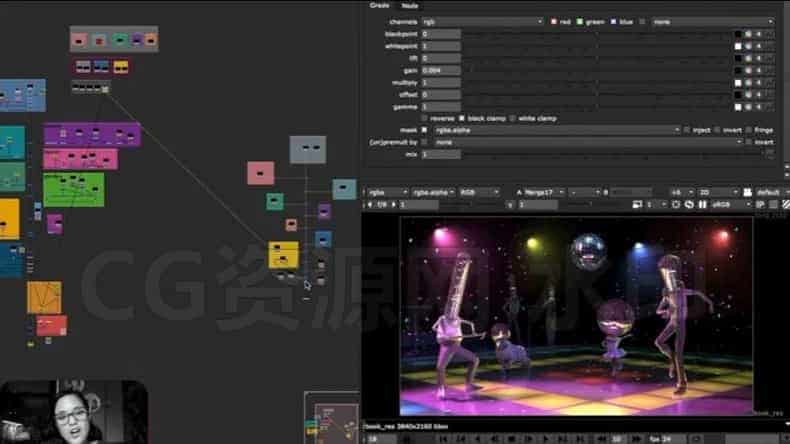This screenshot has height=444, width=790.
Task: Open the offset color wheel picker
Action: 748,95
